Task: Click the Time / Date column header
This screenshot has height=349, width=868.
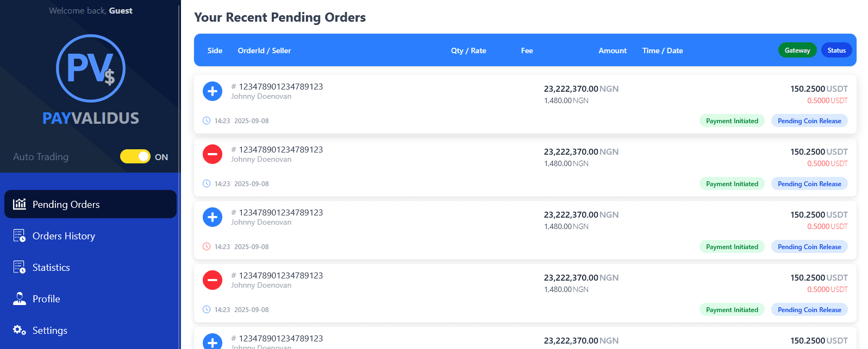Action: click(663, 50)
